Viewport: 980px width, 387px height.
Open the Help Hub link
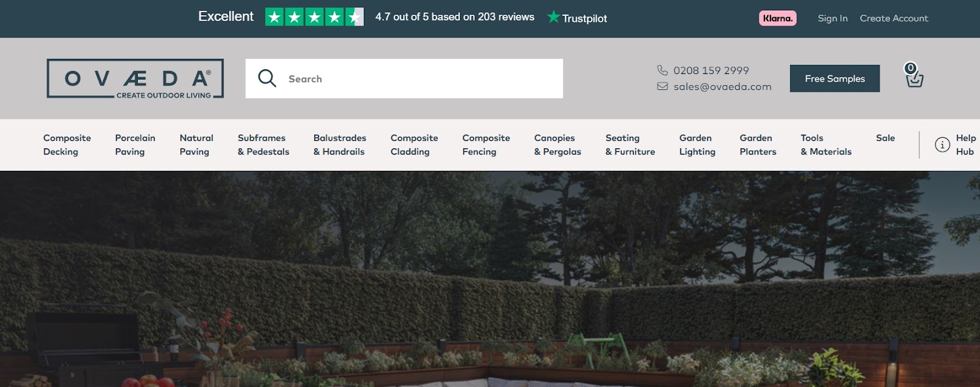[x=965, y=145]
